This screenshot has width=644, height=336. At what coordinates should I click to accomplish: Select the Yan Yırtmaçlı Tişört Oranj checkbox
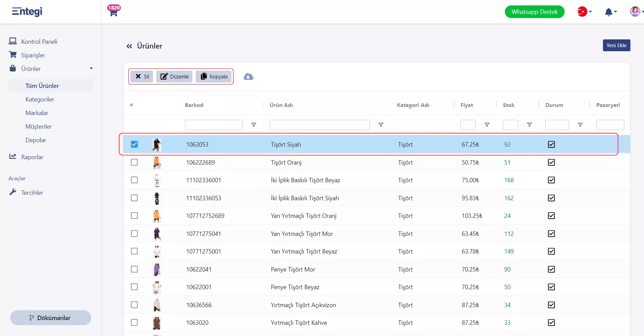click(x=134, y=216)
